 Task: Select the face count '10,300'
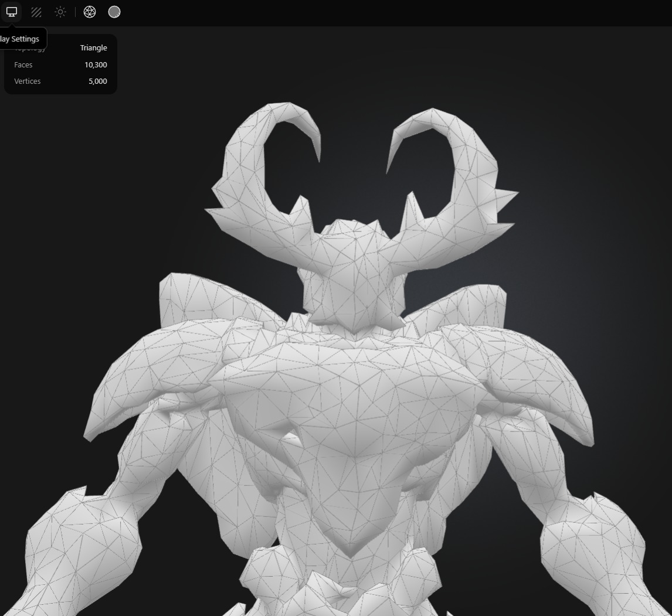click(x=96, y=64)
